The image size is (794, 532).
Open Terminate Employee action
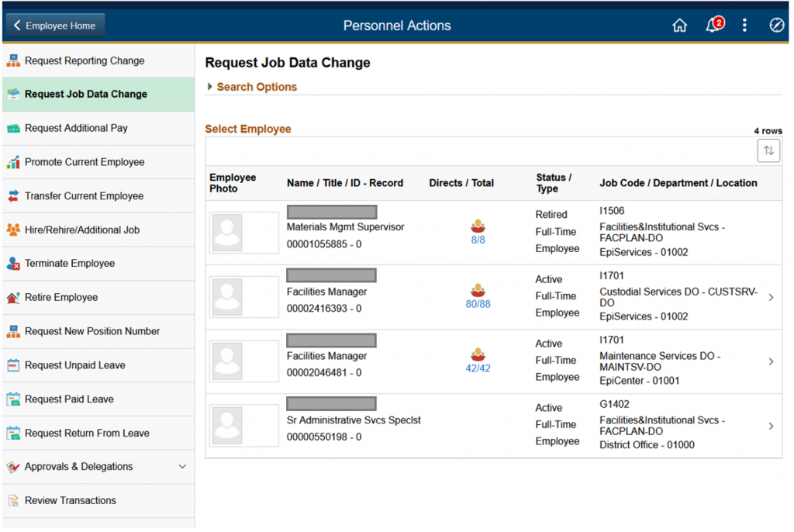click(x=98, y=264)
